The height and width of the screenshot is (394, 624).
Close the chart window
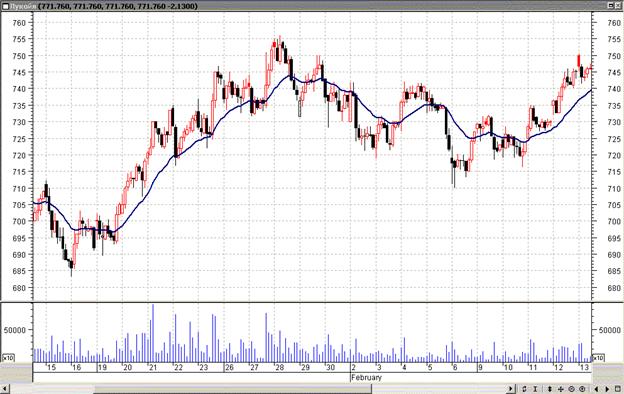(619, 6)
